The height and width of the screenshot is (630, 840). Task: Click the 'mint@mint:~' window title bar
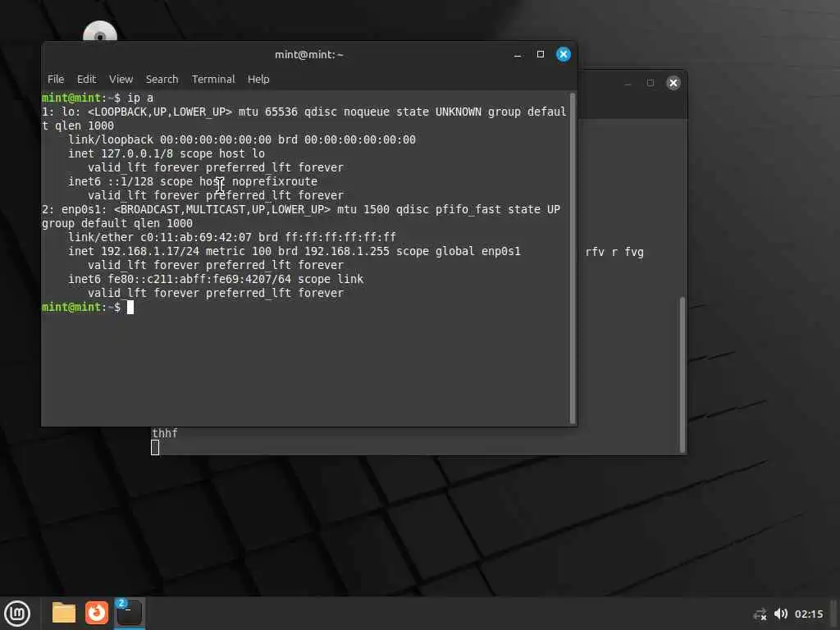click(x=309, y=55)
